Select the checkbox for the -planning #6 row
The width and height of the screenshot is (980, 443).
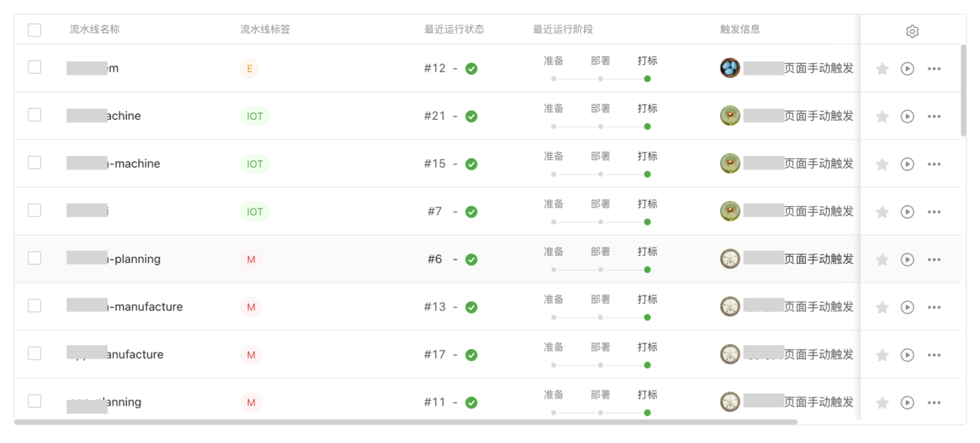35,258
